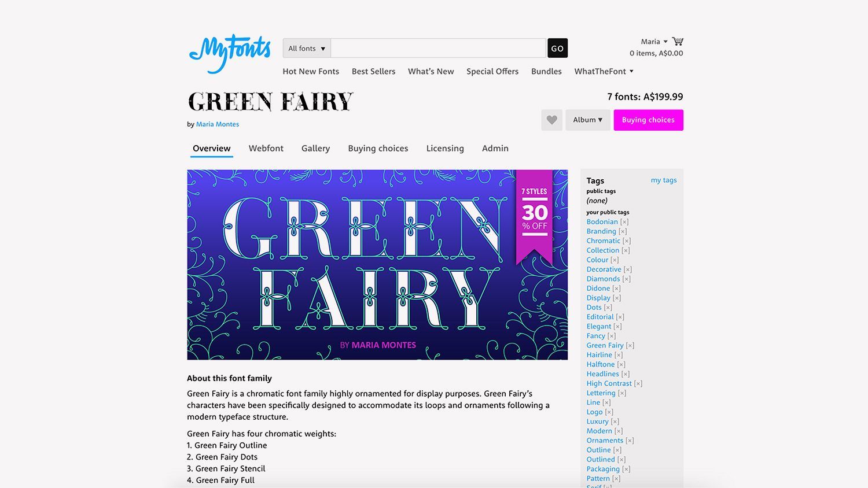Expand the Maria account menu
The height and width of the screenshot is (488, 868).
654,42
